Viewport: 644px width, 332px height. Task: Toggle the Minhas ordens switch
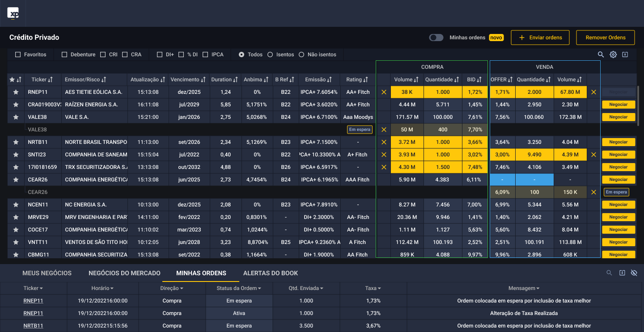pos(436,38)
